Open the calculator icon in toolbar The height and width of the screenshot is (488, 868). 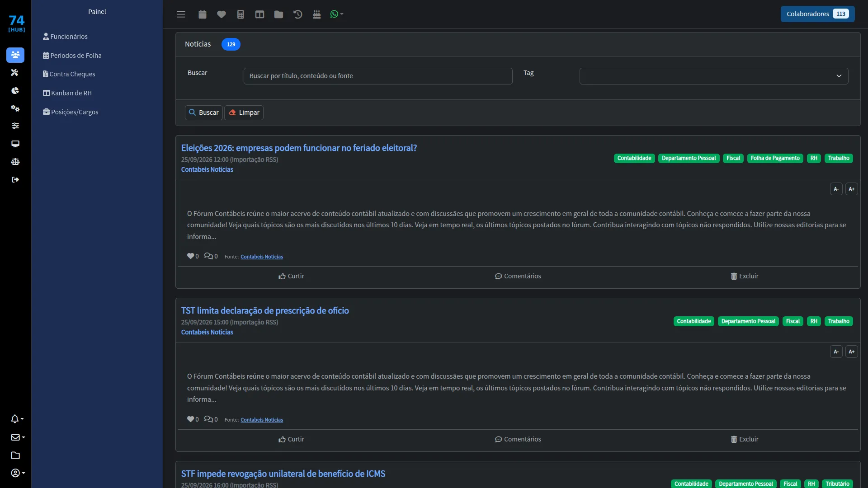(x=241, y=14)
